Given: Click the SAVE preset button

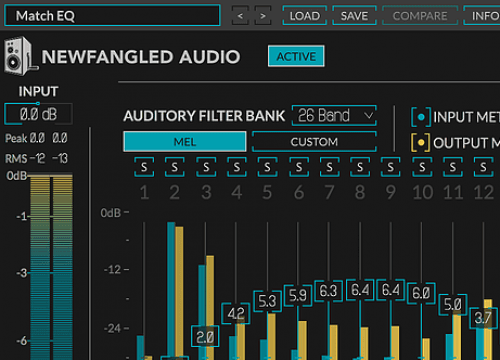Looking at the screenshot, I should (354, 16).
